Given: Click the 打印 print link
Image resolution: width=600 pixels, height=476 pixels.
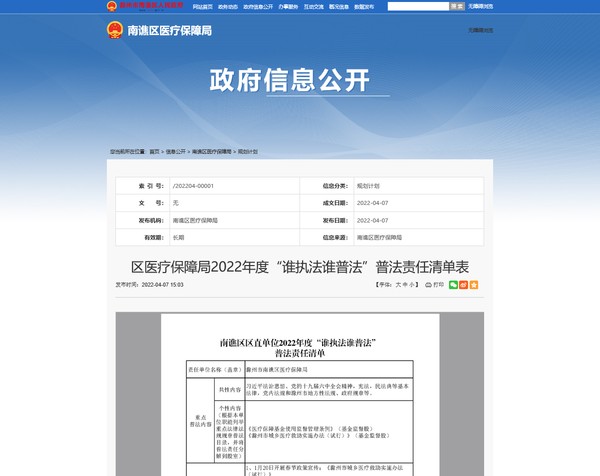Looking at the screenshot, I should pyautogui.click(x=439, y=285).
